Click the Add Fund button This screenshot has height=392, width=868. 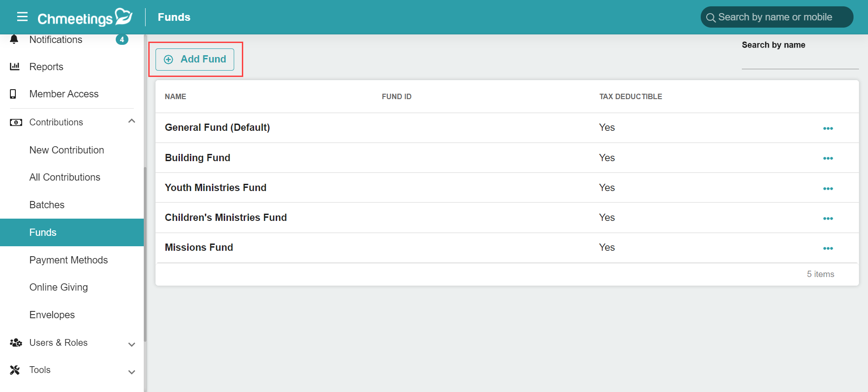(195, 59)
